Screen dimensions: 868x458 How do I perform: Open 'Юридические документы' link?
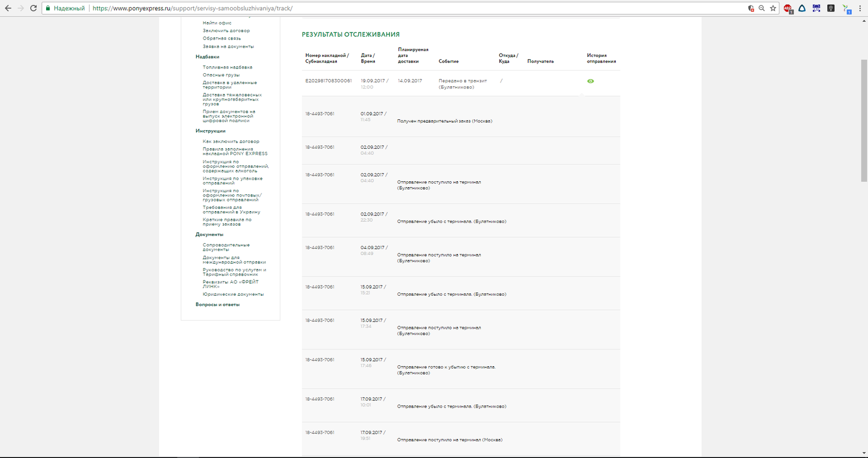pyautogui.click(x=233, y=294)
